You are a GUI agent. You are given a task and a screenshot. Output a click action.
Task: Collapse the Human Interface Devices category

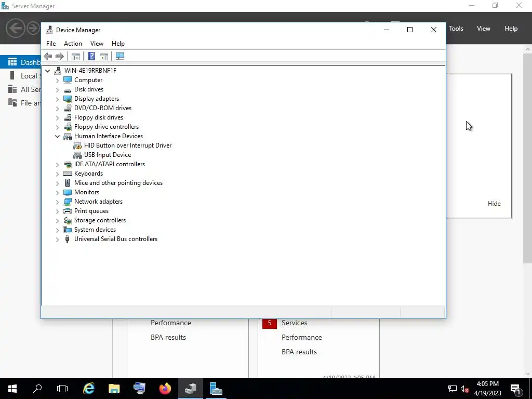click(57, 136)
